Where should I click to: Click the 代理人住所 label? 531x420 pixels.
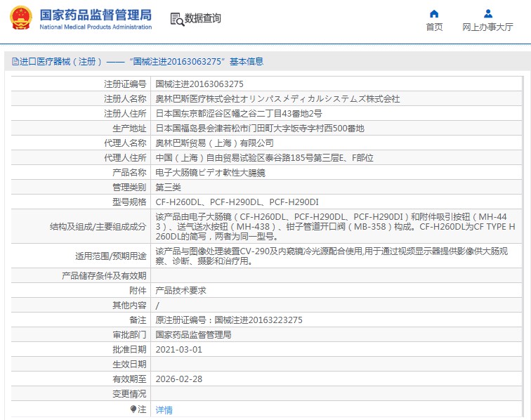pos(125,158)
